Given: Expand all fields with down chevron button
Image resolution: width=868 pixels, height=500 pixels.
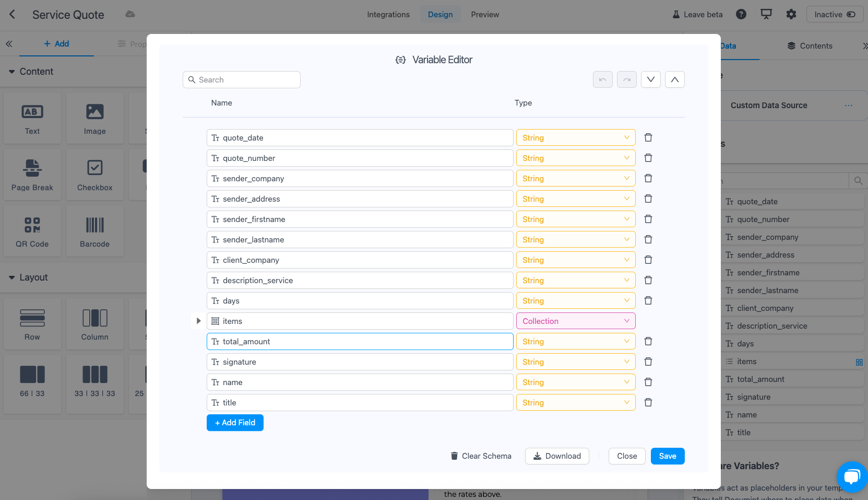Looking at the screenshot, I should [651, 79].
